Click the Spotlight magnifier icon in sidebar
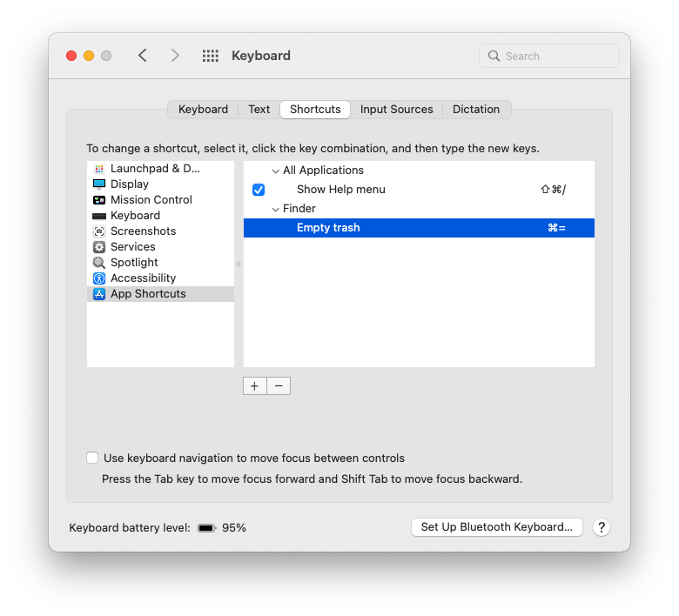Image resolution: width=679 pixels, height=616 pixels. [x=99, y=263]
